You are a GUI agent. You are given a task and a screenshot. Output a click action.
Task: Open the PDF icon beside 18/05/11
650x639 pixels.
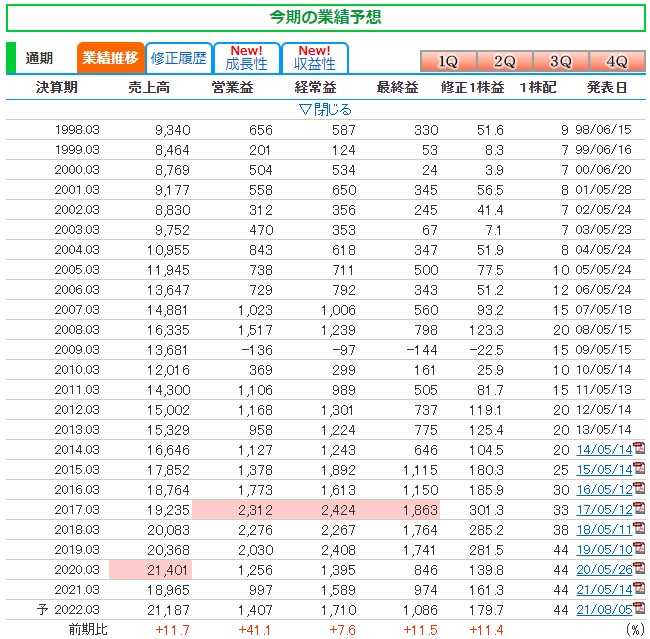(x=639, y=529)
